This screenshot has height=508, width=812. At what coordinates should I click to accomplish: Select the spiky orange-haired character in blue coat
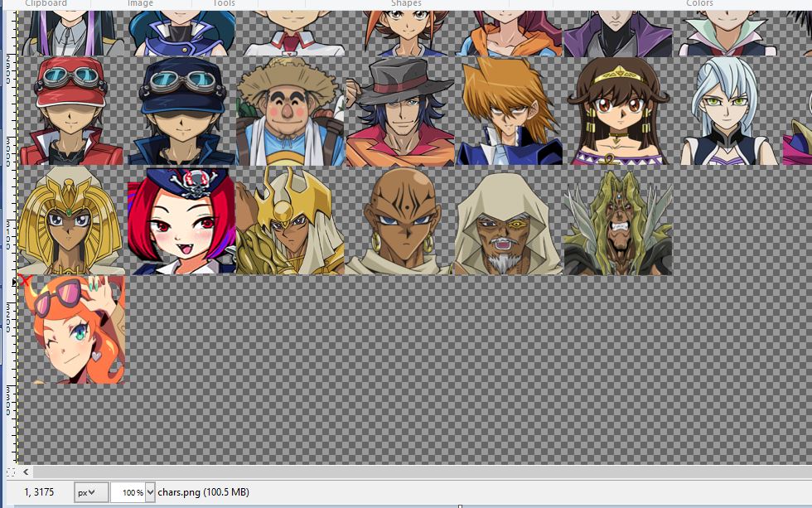click(x=509, y=111)
